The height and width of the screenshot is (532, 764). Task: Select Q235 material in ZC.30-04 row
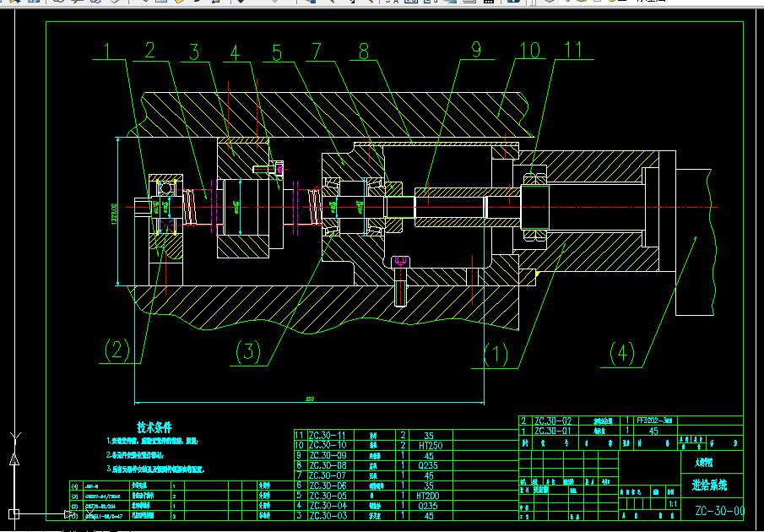click(x=428, y=506)
